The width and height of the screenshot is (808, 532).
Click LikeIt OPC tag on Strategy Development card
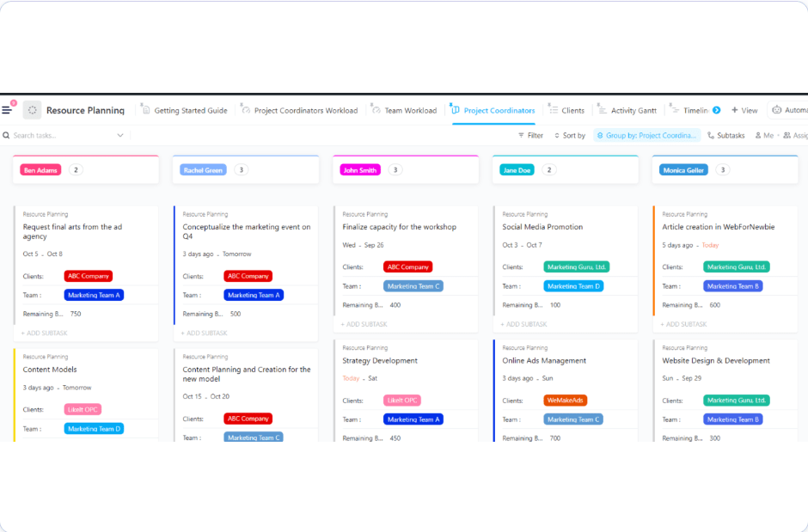(x=402, y=401)
